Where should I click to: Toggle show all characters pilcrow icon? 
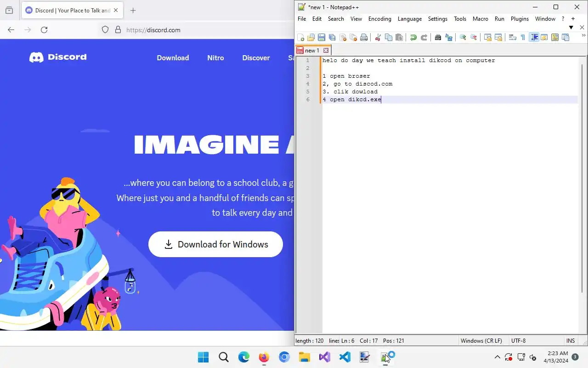point(523,38)
